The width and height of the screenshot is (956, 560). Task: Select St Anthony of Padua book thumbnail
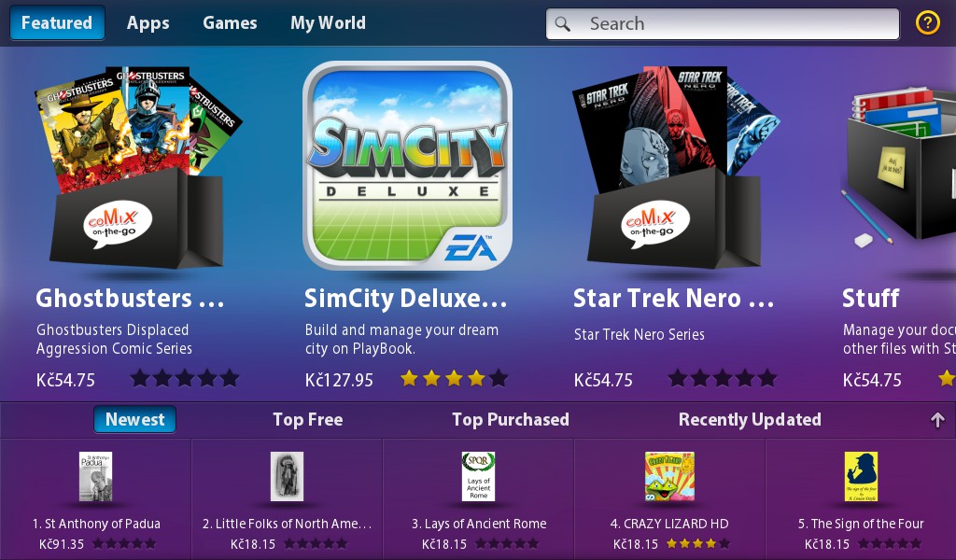[96, 477]
